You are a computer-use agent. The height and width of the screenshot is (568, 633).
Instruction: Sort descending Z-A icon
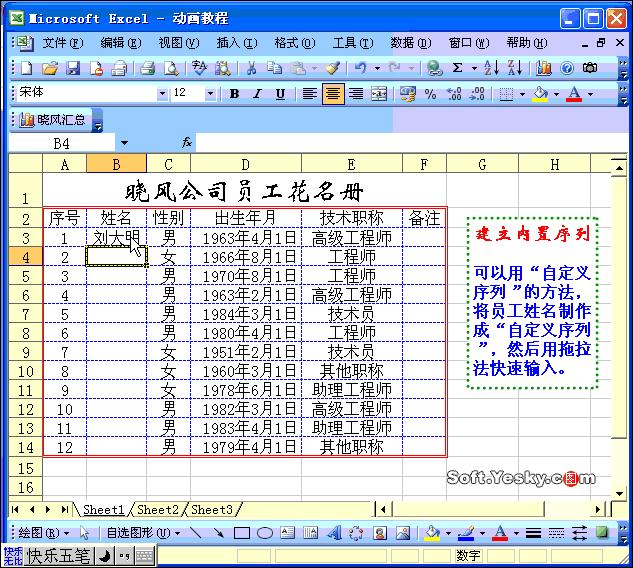(x=515, y=68)
